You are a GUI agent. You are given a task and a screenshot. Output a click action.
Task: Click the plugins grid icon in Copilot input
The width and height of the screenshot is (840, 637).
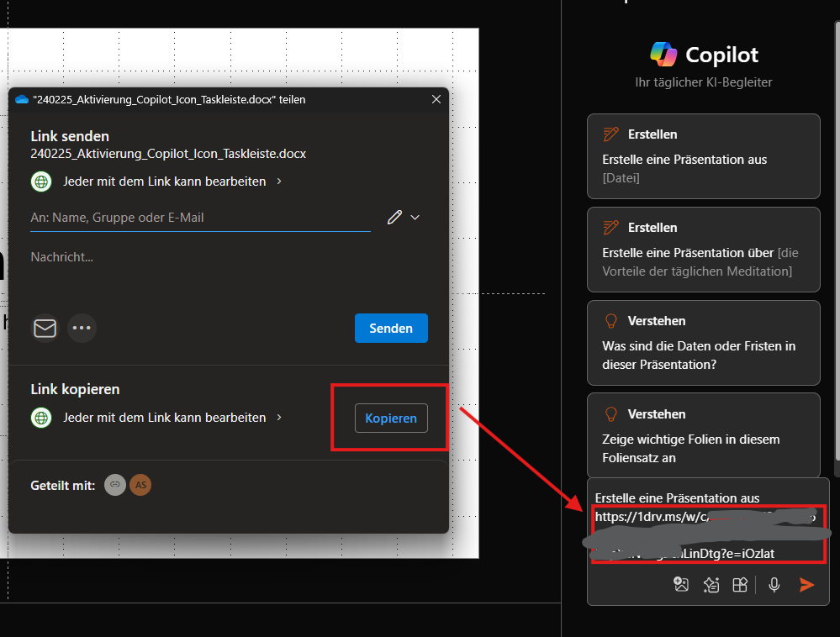[x=740, y=585]
